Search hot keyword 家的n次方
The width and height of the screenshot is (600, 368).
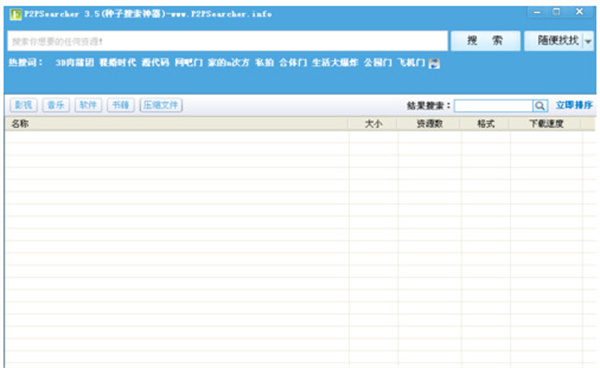coord(228,63)
